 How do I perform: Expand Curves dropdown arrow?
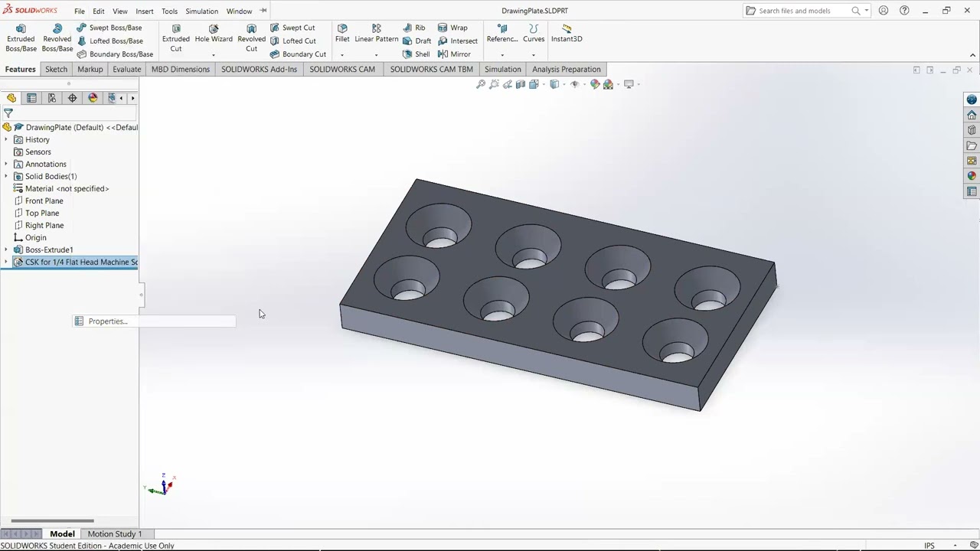pyautogui.click(x=534, y=55)
